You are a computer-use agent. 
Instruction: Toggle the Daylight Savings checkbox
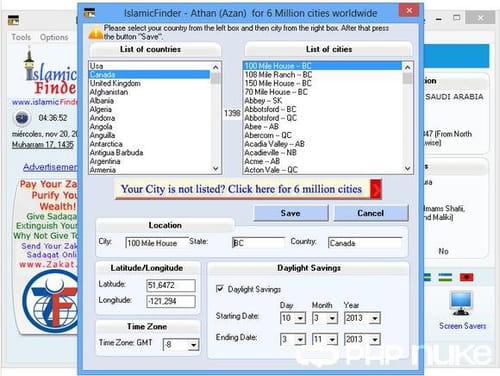coord(220,289)
